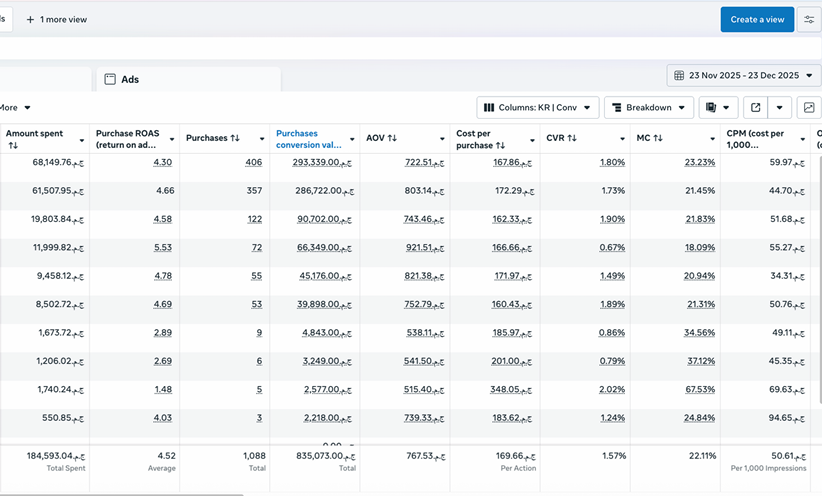822x496 pixels.
Task: Expand the export options arrow
Action: 780,108
